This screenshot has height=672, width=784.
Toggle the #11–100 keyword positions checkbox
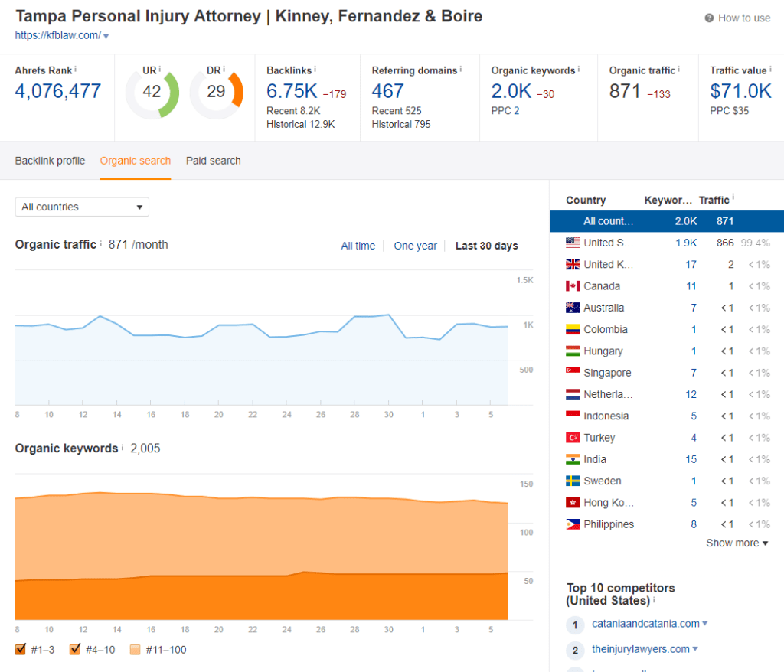click(x=135, y=650)
